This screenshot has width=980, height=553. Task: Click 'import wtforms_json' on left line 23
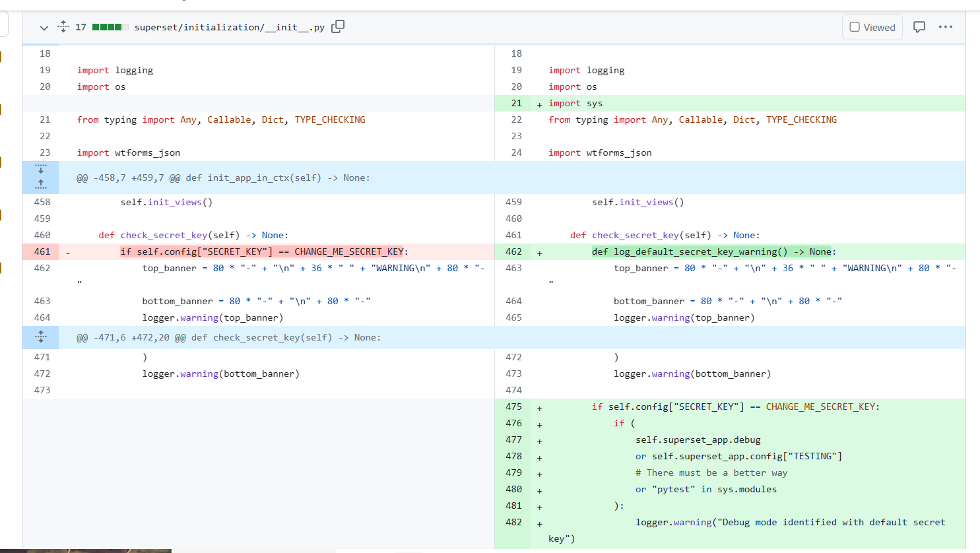129,152
